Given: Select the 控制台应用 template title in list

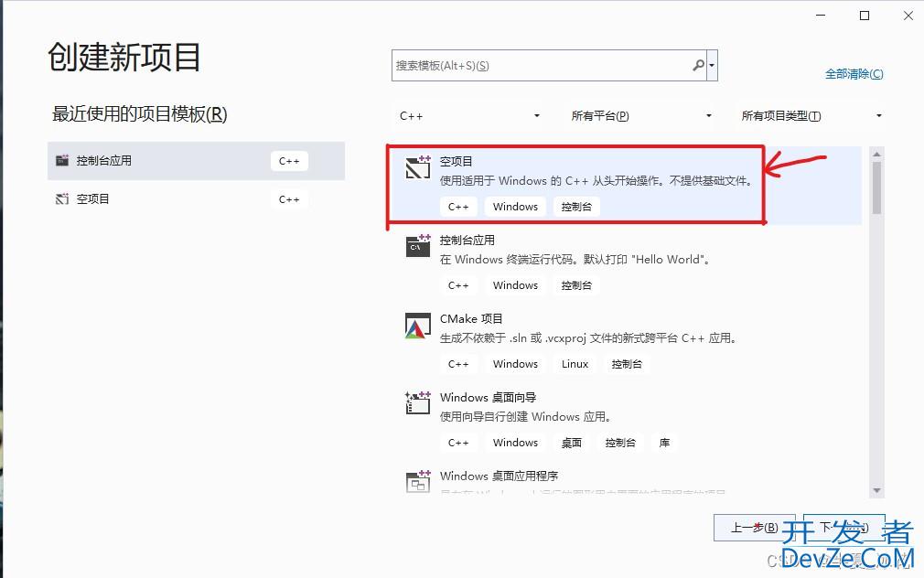Looking at the screenshot, I should tap(467, 240).
